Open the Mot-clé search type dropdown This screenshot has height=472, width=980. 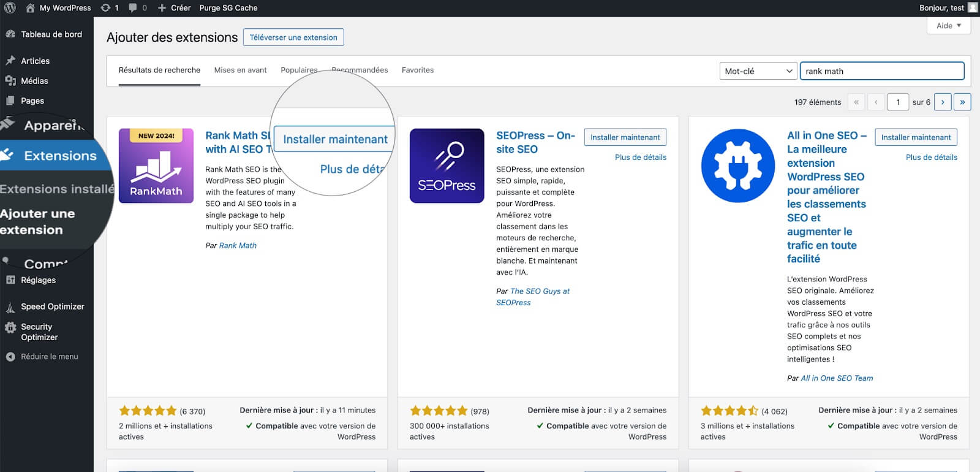[x=758, y=71]
